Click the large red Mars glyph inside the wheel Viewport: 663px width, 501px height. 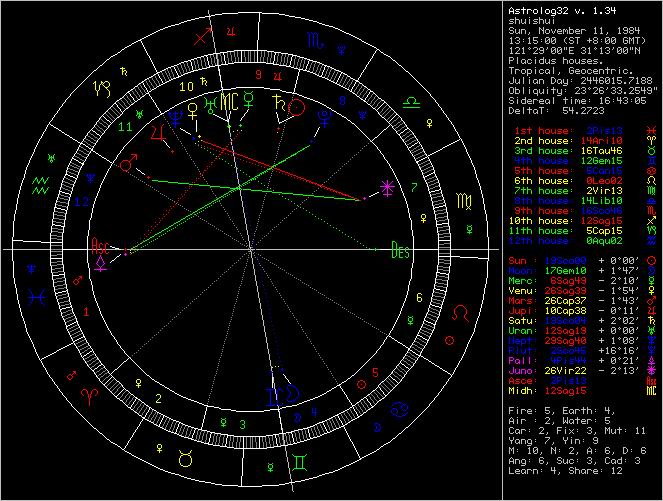(129, 163)
